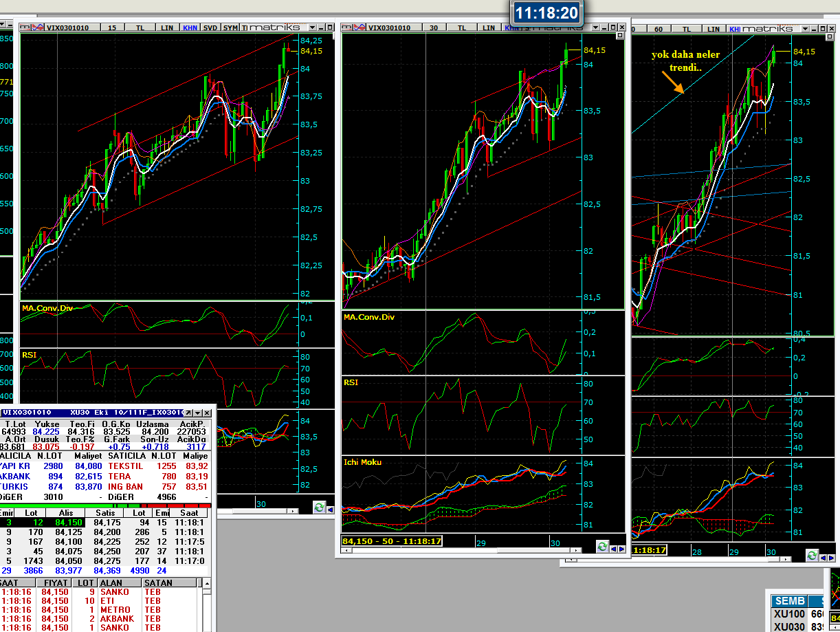
Task: Select the SYM item in the first chart toolbar
Action: tap(230, 28)
